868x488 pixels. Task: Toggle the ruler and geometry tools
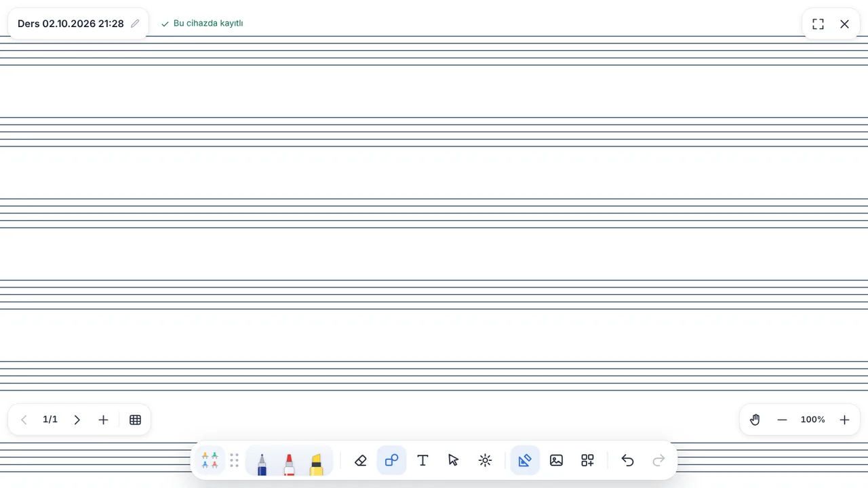525,460
